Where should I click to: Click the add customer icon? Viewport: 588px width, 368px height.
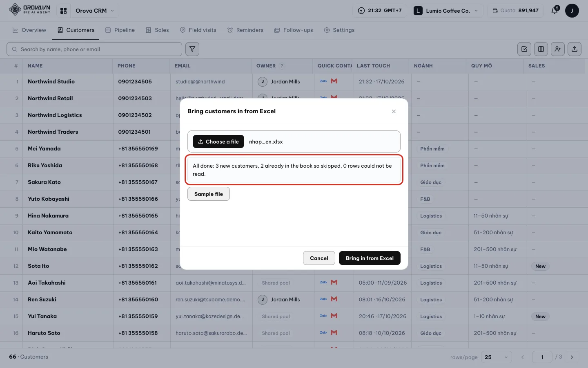tap(558, 49)
